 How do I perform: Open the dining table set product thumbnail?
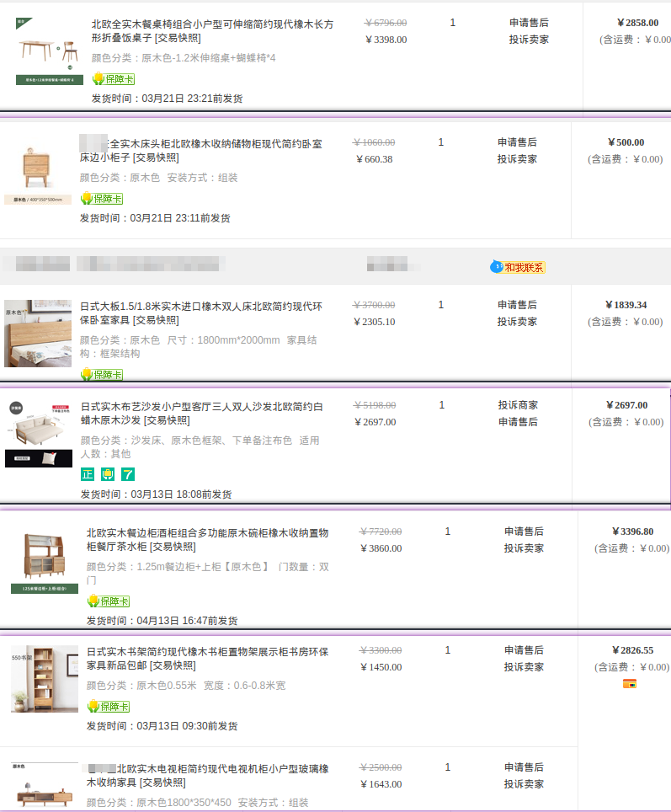[x=49, y=51]
